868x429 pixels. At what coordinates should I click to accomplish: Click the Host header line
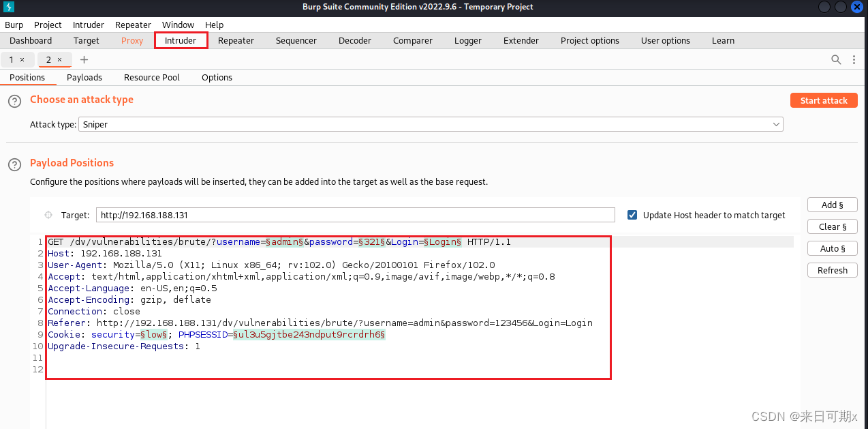click(105, 253)
